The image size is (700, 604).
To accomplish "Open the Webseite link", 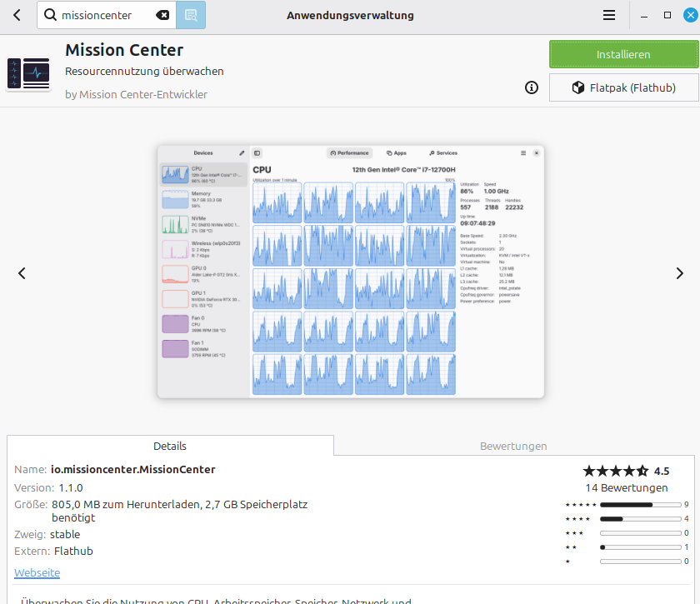I will point(37,572).
